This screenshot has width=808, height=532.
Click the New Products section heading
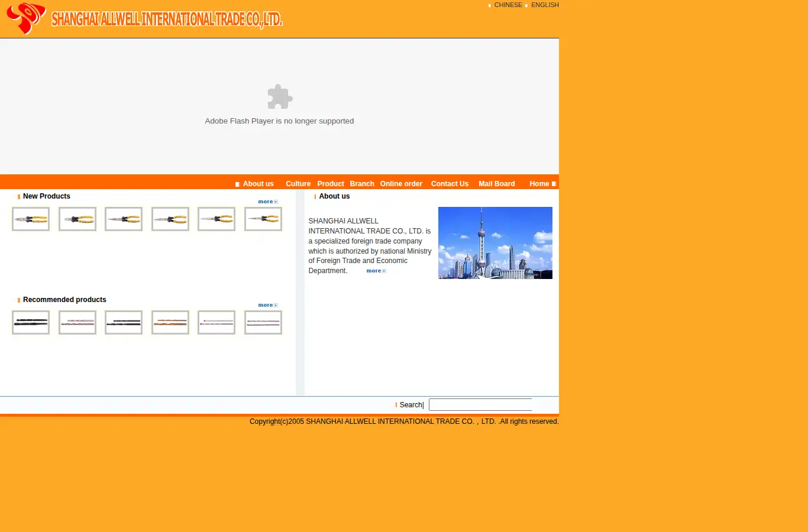(47, 196)
